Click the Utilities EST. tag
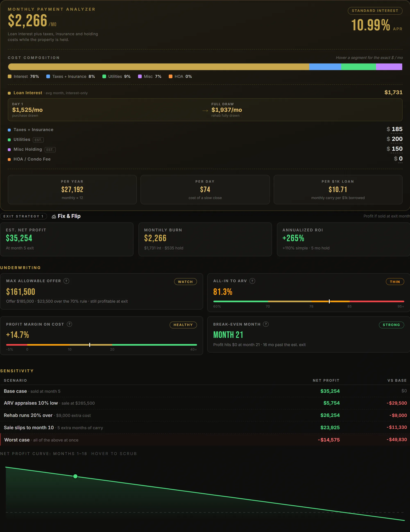 (x=38, y=140)
